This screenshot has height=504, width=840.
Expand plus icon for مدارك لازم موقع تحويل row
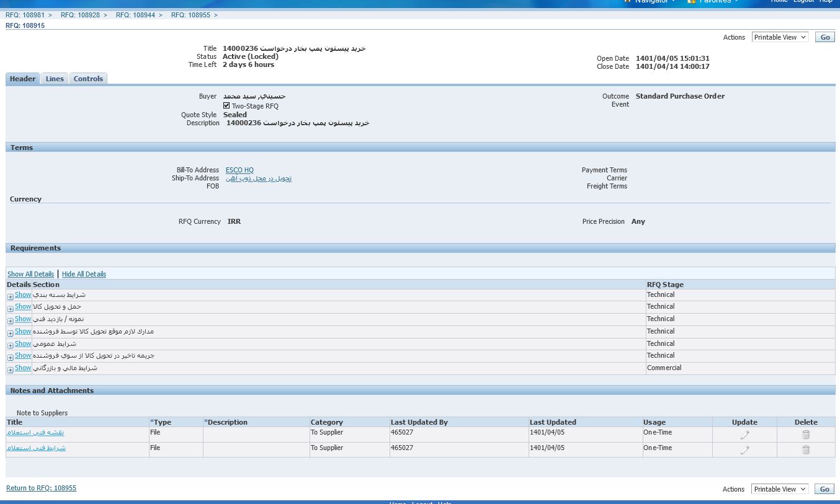11,334
